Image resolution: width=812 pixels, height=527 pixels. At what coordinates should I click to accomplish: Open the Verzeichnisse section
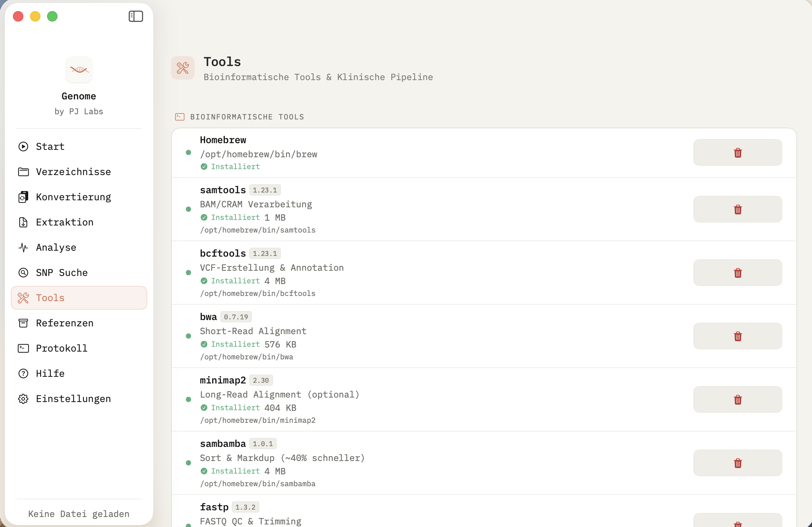(x=73, y=172)
